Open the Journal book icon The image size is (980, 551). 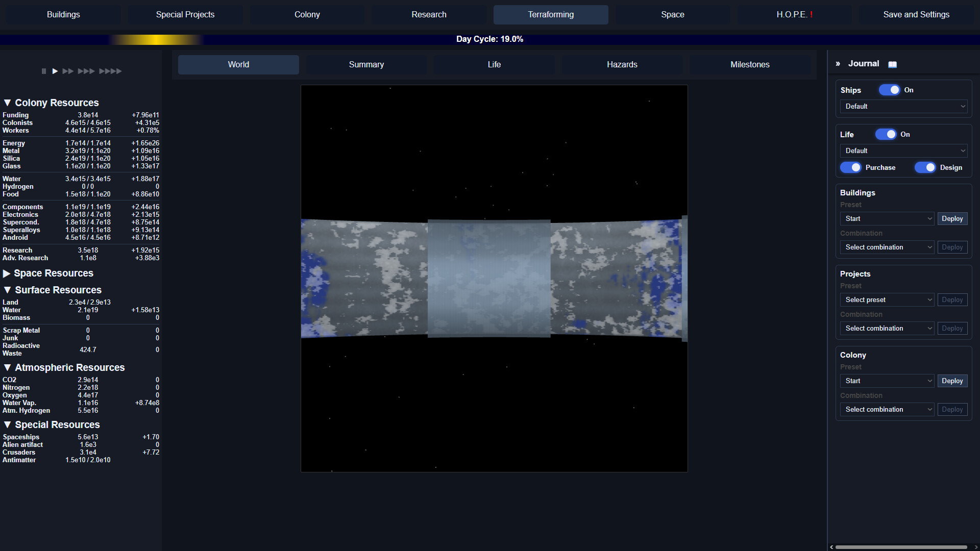[x=892, y=64]
